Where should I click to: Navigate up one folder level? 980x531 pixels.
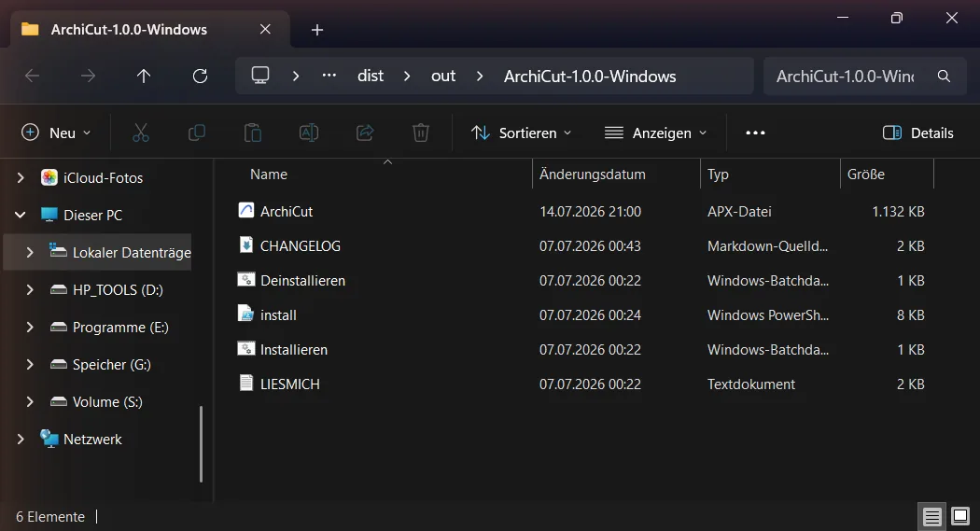point(144,77)
